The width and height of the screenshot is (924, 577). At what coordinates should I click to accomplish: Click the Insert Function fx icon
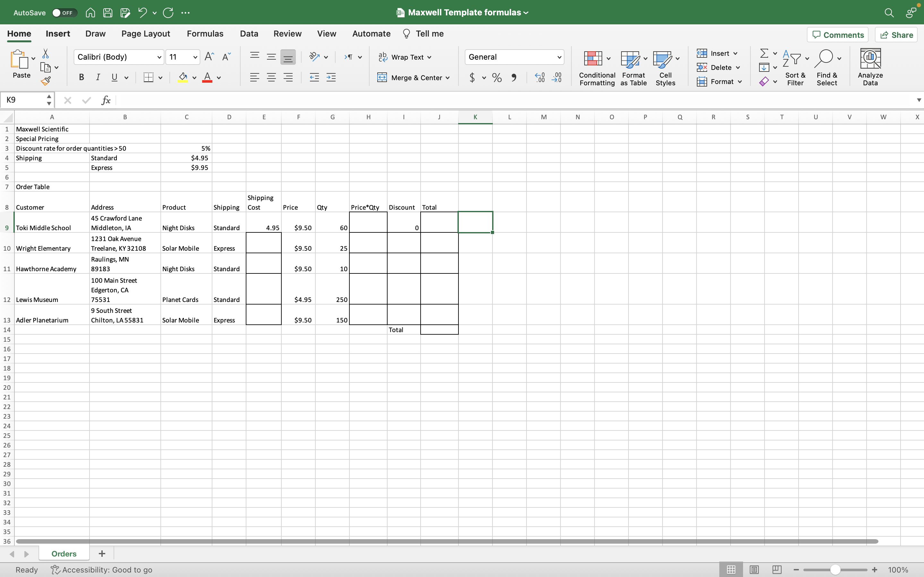pos(106,100)
